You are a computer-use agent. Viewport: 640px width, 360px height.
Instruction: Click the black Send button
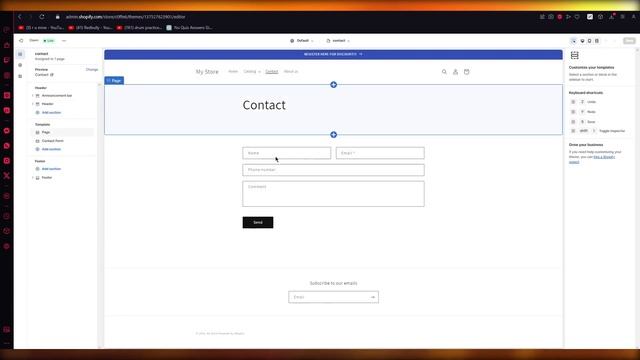[258, 222]
